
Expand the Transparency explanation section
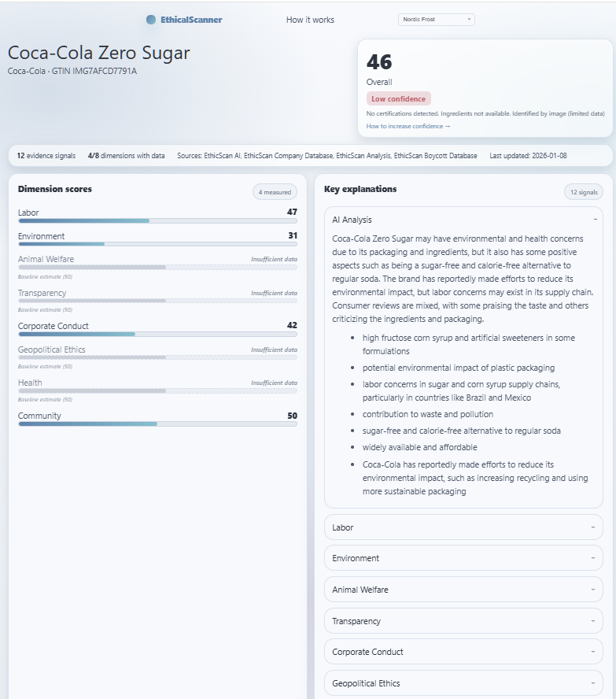click(463, 620)
